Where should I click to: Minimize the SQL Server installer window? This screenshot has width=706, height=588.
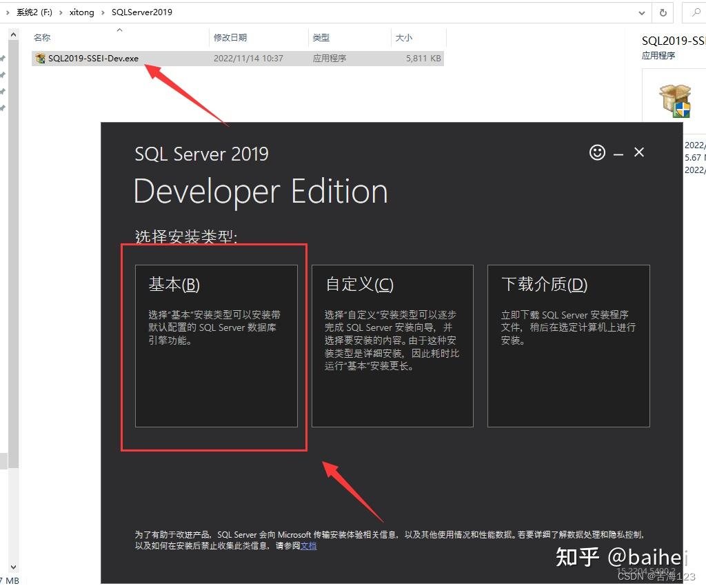click(618, 154)
